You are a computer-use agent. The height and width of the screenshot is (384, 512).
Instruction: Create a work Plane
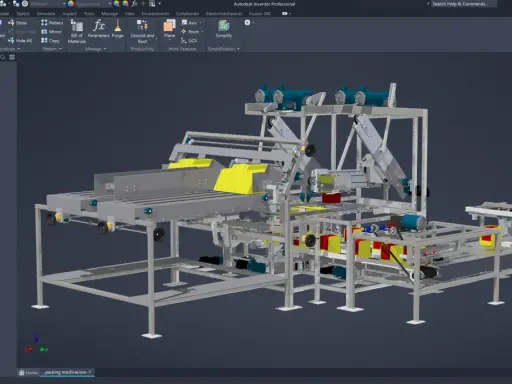click(x=169, y=29)
